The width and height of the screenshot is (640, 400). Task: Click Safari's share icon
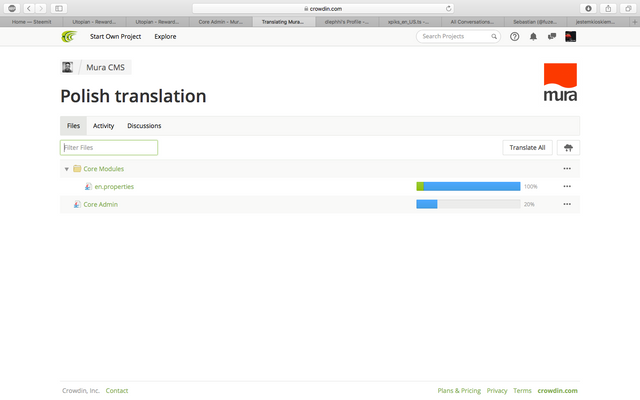point(608,8)
